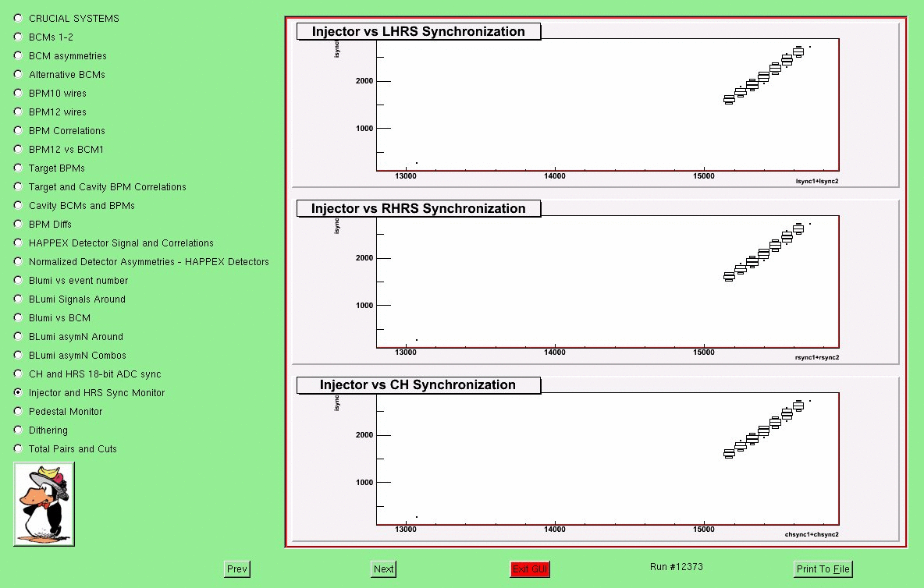
Task: Choose BPM Correlations page
Action: 18,131
